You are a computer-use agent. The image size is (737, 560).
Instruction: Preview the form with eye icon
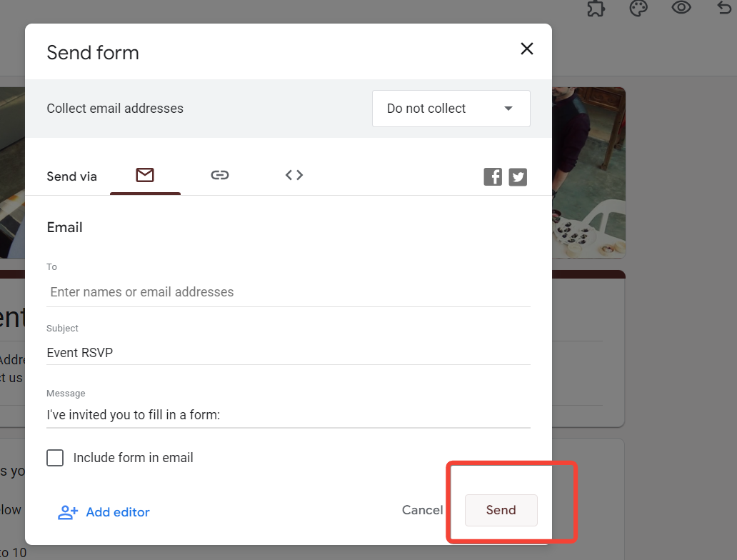[681, 8]
